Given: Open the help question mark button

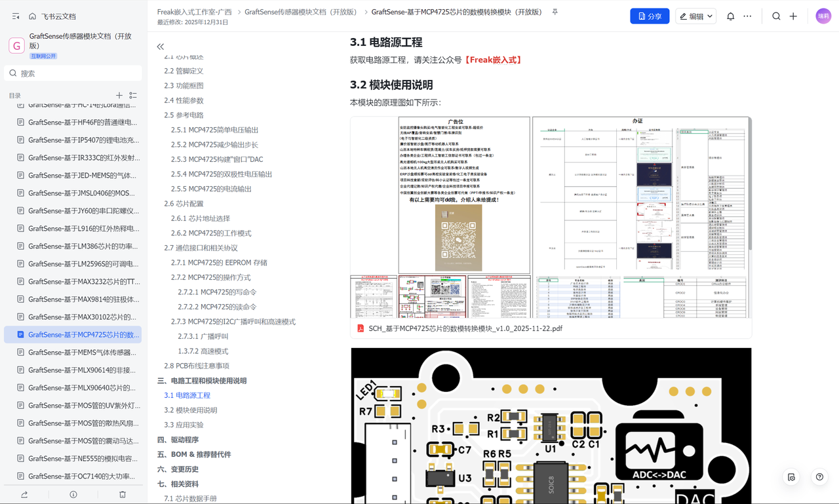Looking at the screenshot, I should point(819,477).
